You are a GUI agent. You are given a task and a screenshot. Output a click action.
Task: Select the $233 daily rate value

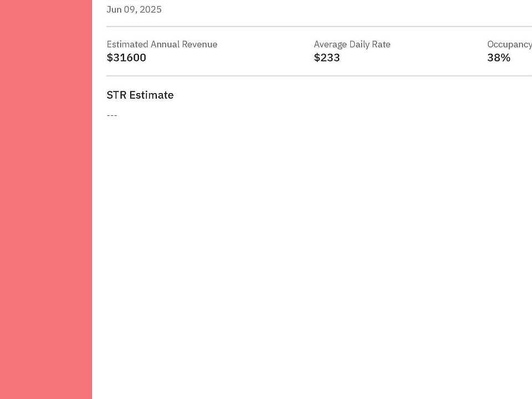[327, 58]
